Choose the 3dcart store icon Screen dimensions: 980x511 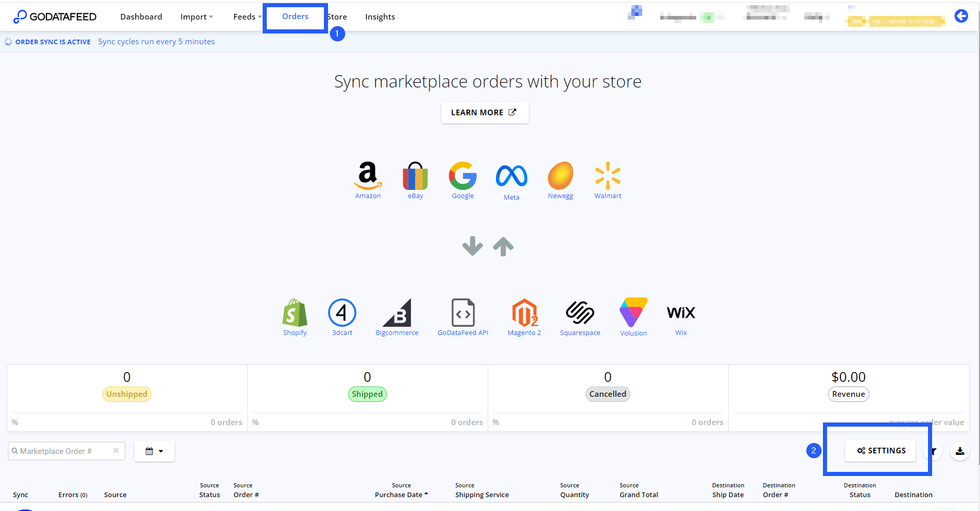(342, 312)
